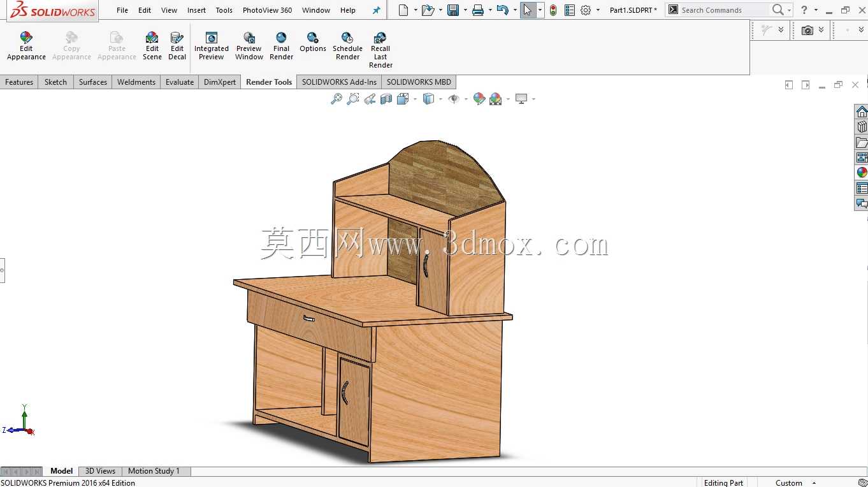Toggle Section View icon

[x=386, y=99]
